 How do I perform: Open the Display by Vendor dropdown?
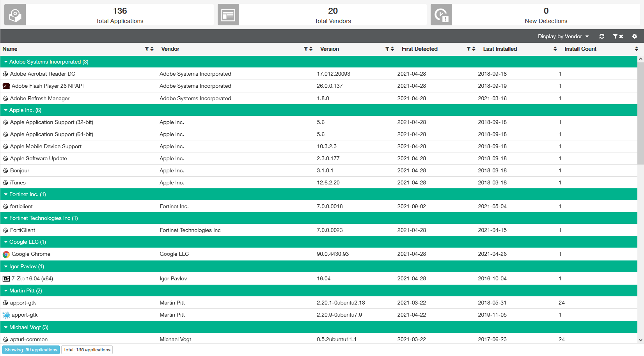point(563,36)
